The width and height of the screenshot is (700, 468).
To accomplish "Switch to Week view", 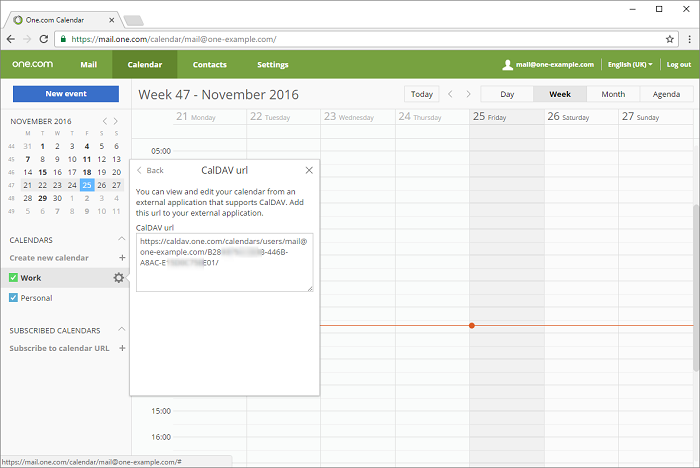I will 560,94.
